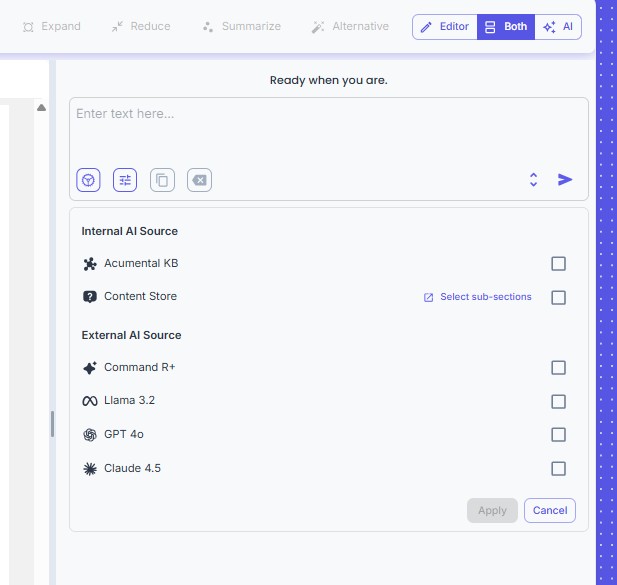The height and width of the screenshot is (585, 617).
Task: Click the Llama 3.2 Meta logo
Action: pyautogui.click(x=90, y=401)
